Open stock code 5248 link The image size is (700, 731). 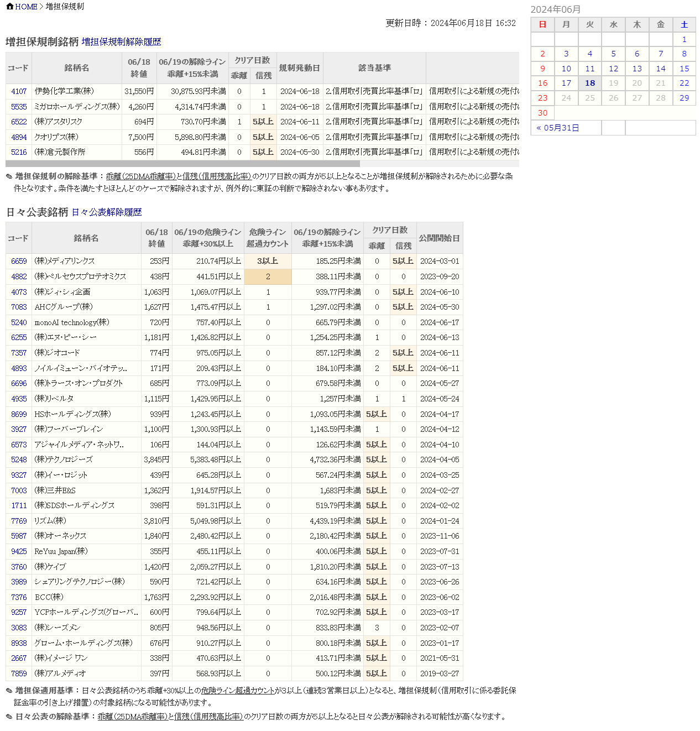[x=19, y=460]
